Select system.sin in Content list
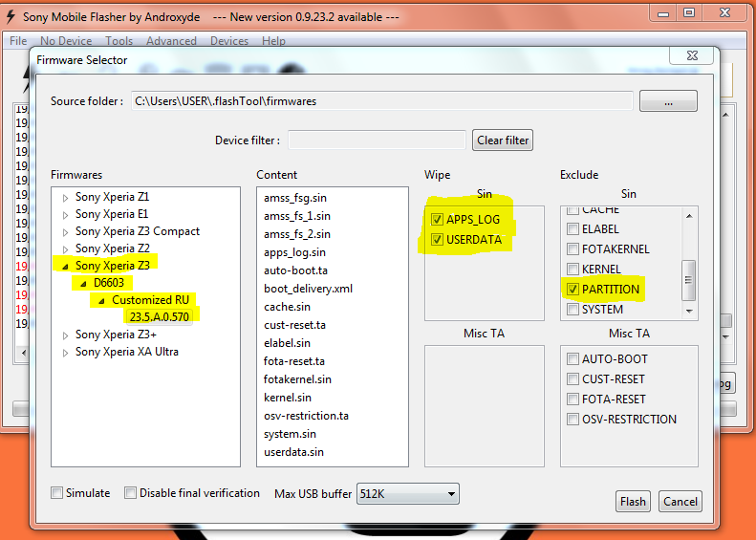The image size is (756, 540). pos(290,434)
